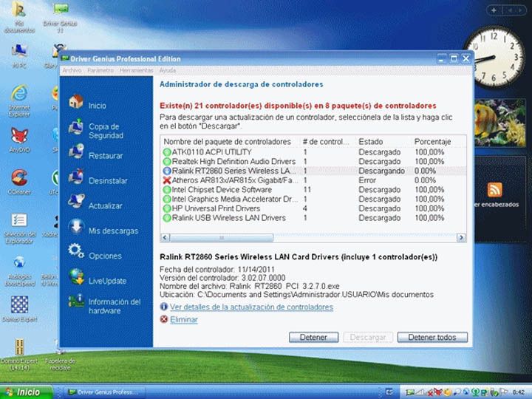The height and width of the screenshot is (399, 532).
Task: Click the Windows Inicio start button
Action: [x=26, y=392]
